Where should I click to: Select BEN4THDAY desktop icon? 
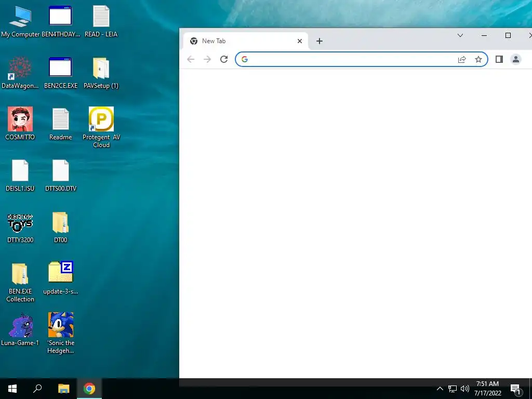click(60, 21)
